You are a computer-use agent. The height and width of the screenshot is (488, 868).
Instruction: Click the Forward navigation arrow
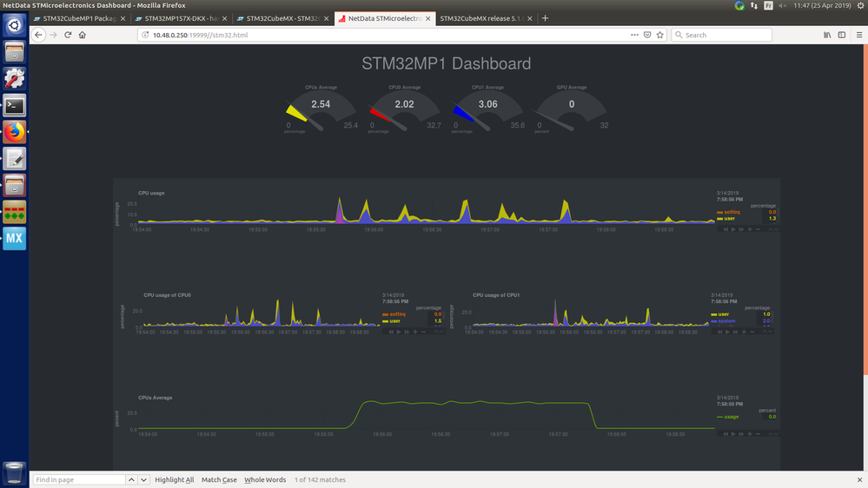(53, 35)
